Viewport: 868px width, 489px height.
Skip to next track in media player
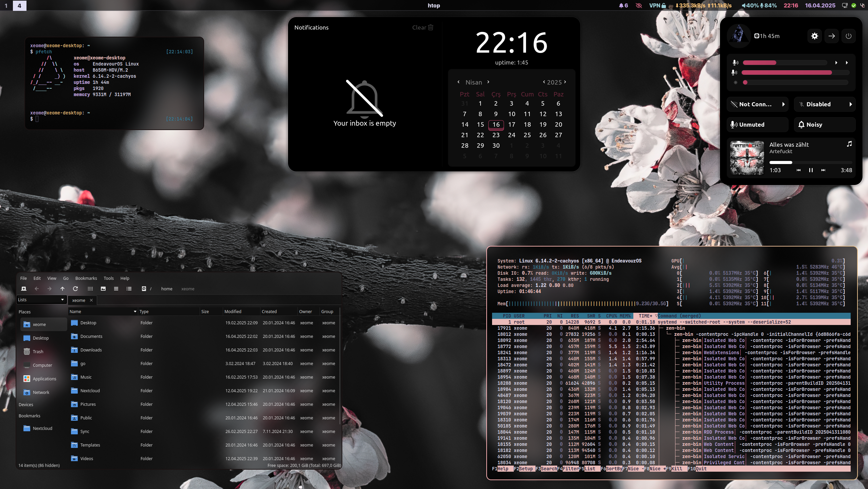[x=823, y=170]
